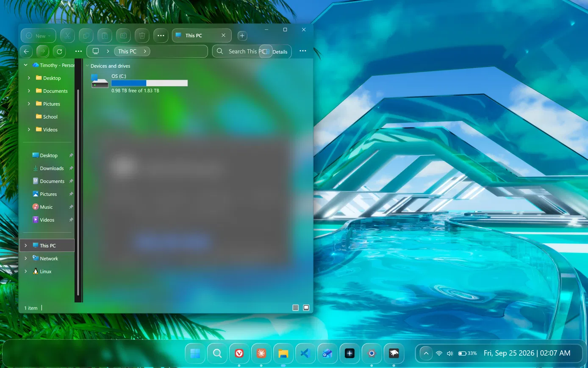Screen dimensions: 588x368
Task: Expand the Pictures folder chevron under Timothy
Action: click(29, 104)
